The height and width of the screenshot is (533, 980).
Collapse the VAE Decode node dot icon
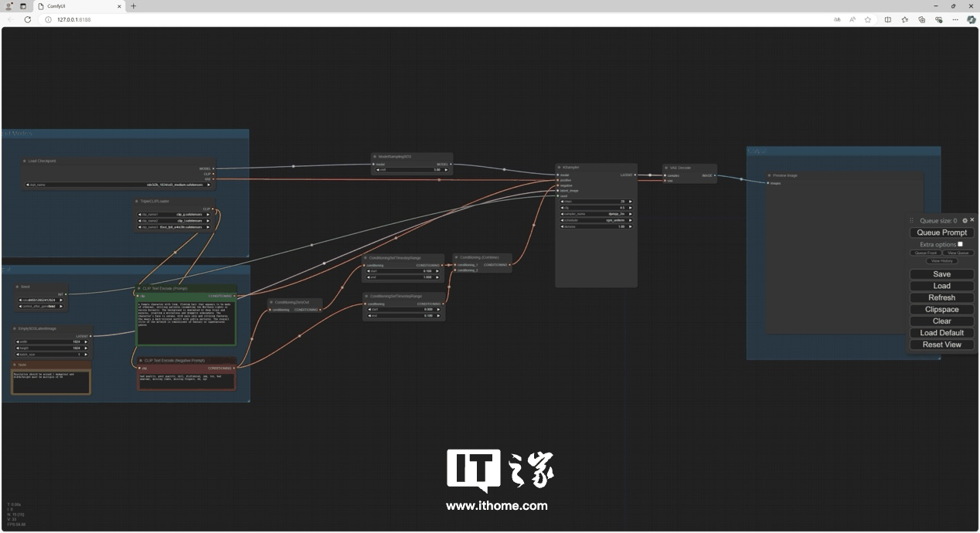tap(668, 168)
